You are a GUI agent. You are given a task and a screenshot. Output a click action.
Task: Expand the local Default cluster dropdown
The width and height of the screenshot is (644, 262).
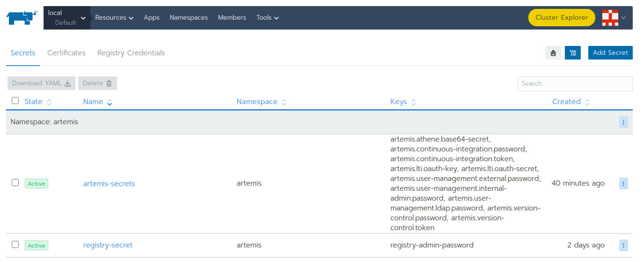click(x=67, y=18)
